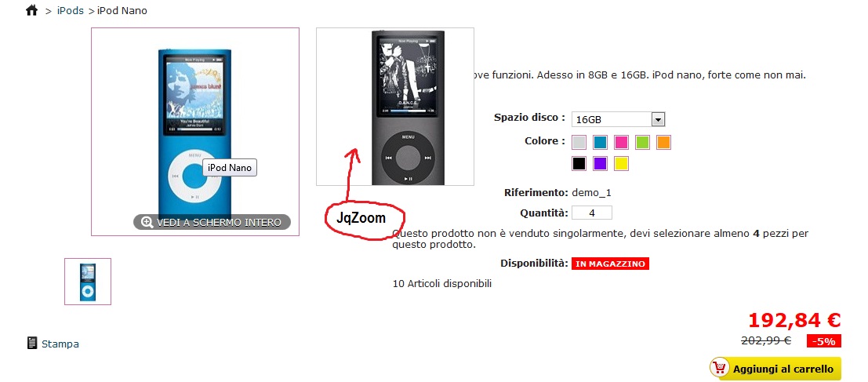
Task: Click the cart icon on add button
Action: [720, 368]
